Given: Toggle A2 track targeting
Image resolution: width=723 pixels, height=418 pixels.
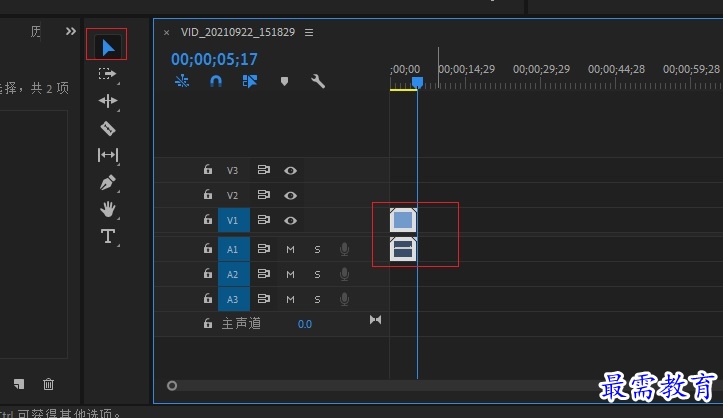Looking at the screenshot, I should click(x=234, y=274).
